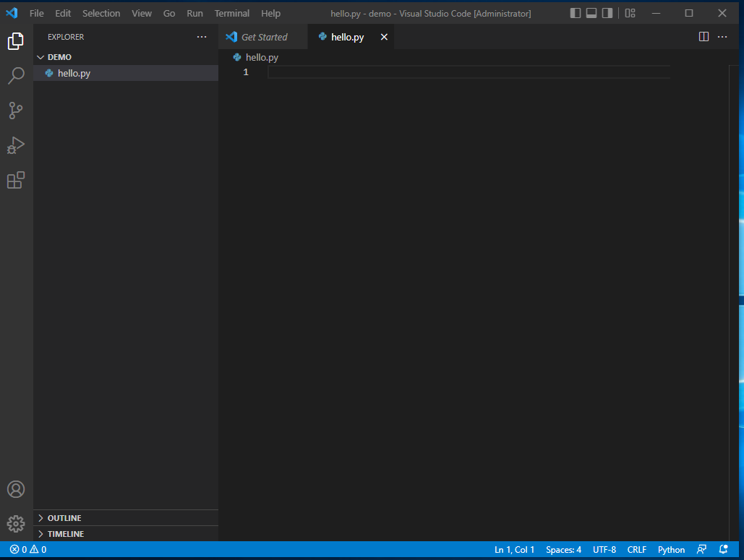Click Python icon in hello.py breadcrumb
This screenshot has height=560, width=744.
pyautogui.click(x=237, y=57)
